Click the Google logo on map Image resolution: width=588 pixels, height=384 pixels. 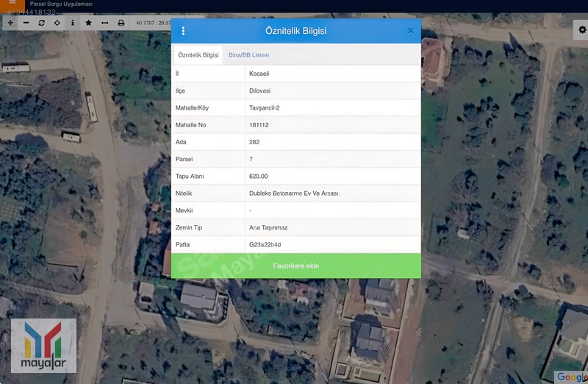(x=573, y=377)
